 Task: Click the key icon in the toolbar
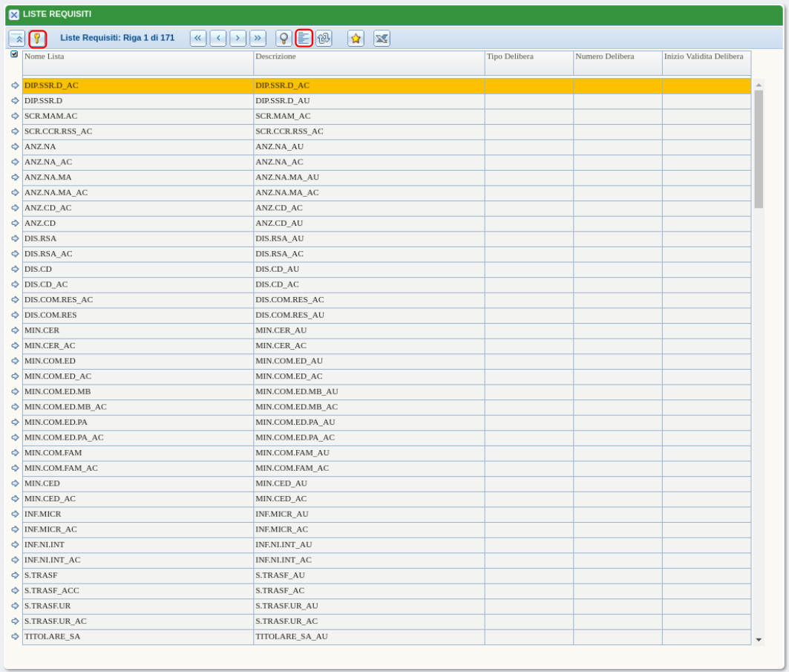37,39
